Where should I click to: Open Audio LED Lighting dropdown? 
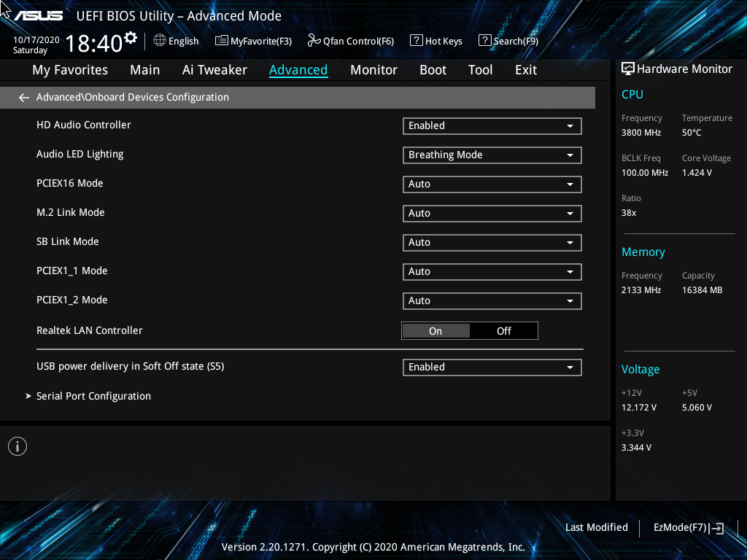pos(492,155)
